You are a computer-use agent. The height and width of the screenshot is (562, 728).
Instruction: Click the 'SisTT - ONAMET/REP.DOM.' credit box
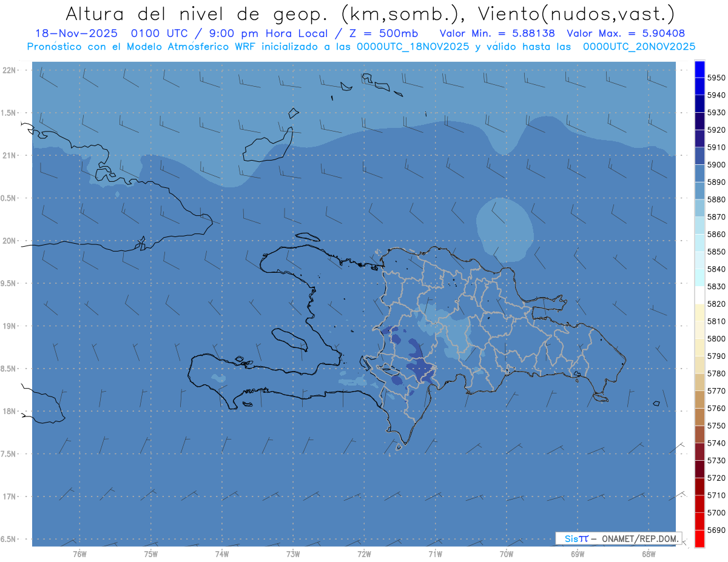click(618, 538)
